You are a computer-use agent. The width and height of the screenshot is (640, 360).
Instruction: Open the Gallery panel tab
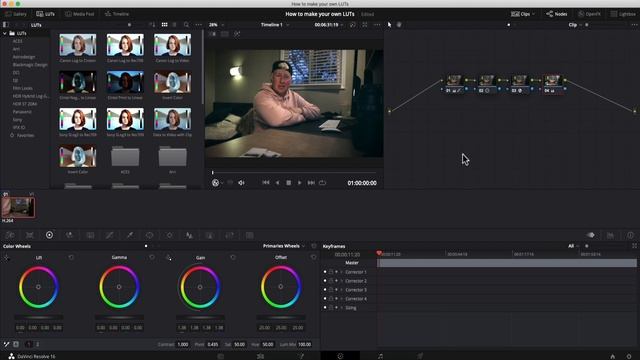pos(16,14)
